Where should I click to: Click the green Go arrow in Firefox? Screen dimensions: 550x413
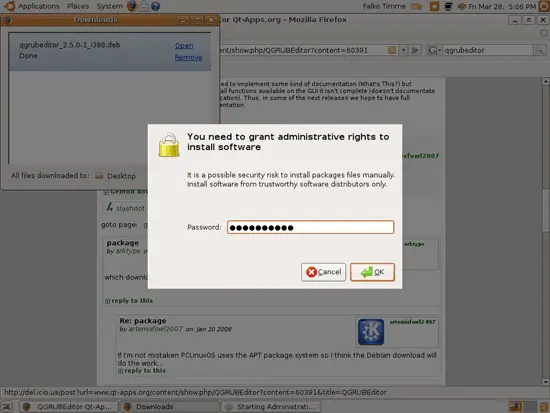[415, 50]
